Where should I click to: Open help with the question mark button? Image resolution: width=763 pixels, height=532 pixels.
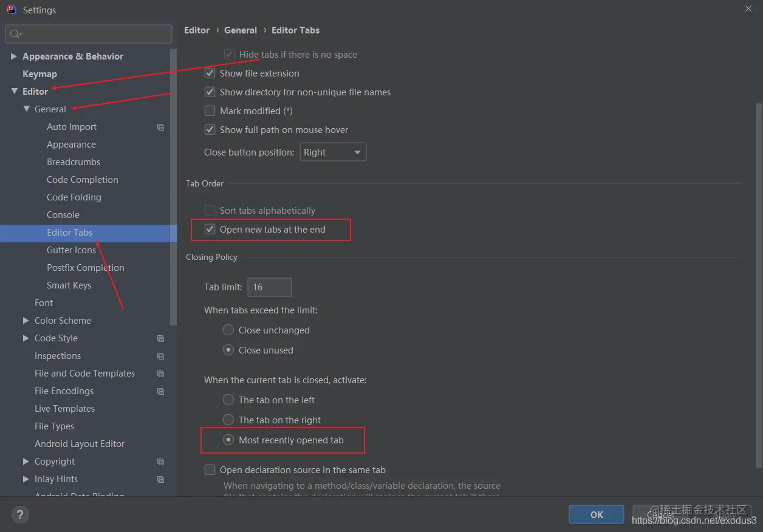point(20,515)
